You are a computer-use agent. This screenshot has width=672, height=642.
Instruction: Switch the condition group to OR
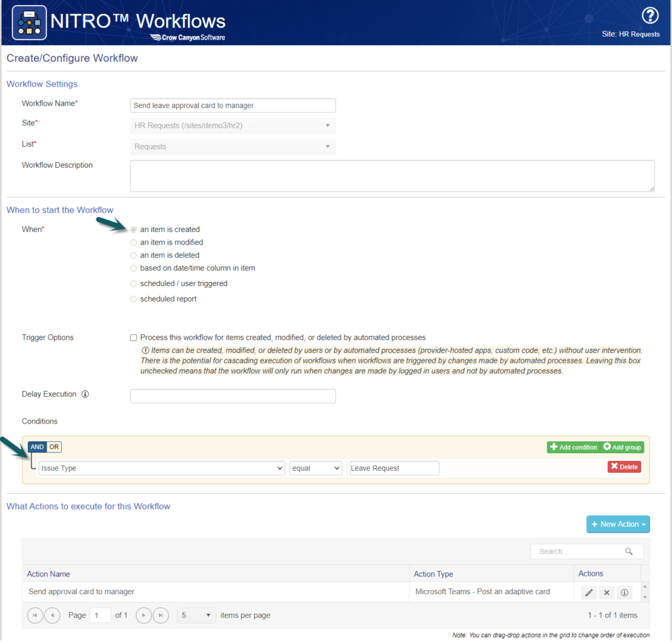click(54, 447)
